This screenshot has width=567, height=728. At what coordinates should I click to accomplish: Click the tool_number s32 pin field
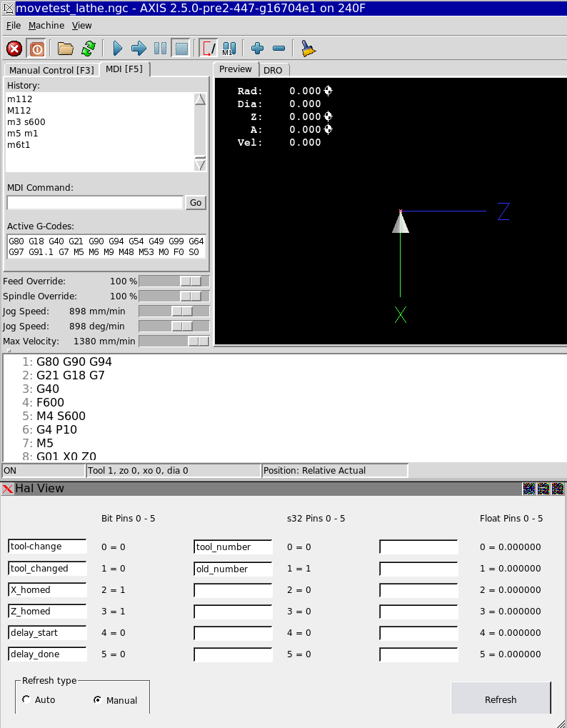point(233,547)
